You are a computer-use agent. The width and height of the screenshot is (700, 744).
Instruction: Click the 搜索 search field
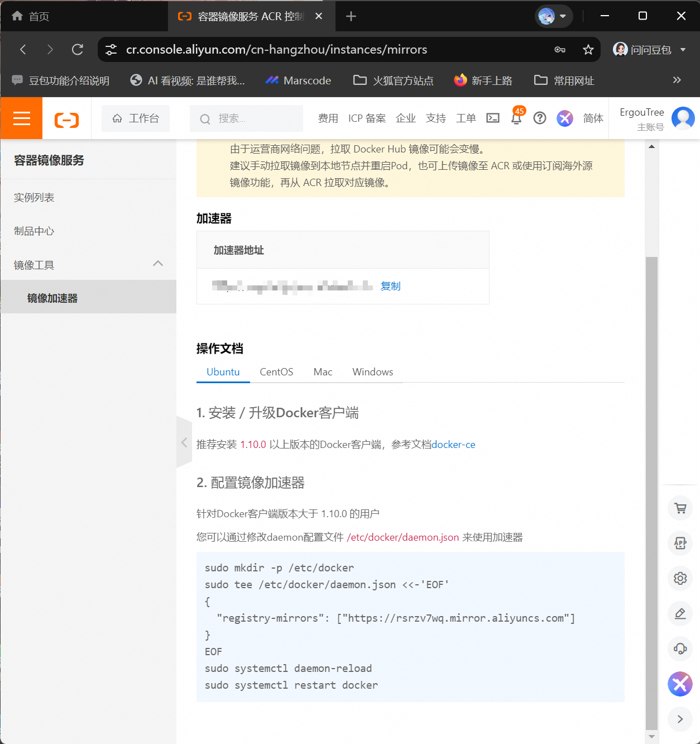click(x=246, y=118)
